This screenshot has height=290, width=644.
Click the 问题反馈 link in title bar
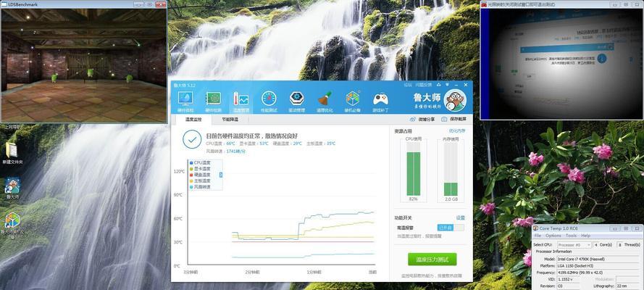(x=424, y=85)
